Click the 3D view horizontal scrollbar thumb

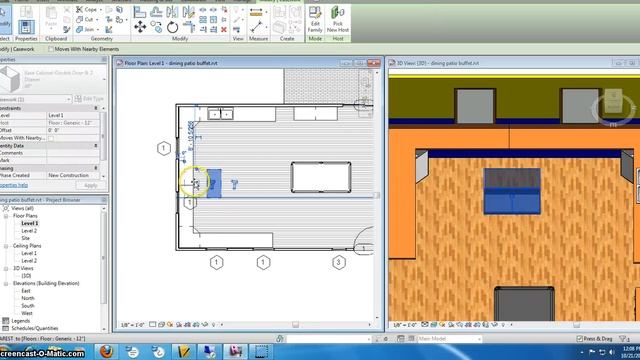click(576, 325)
